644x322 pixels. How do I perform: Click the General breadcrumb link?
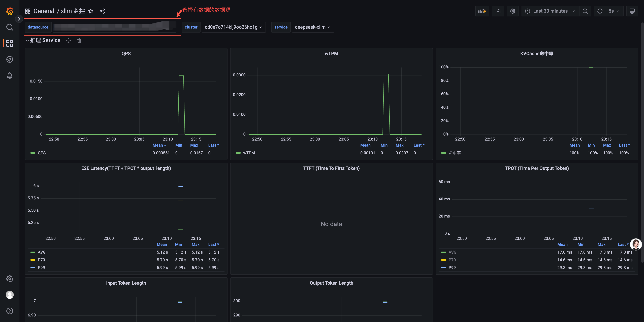44,11
